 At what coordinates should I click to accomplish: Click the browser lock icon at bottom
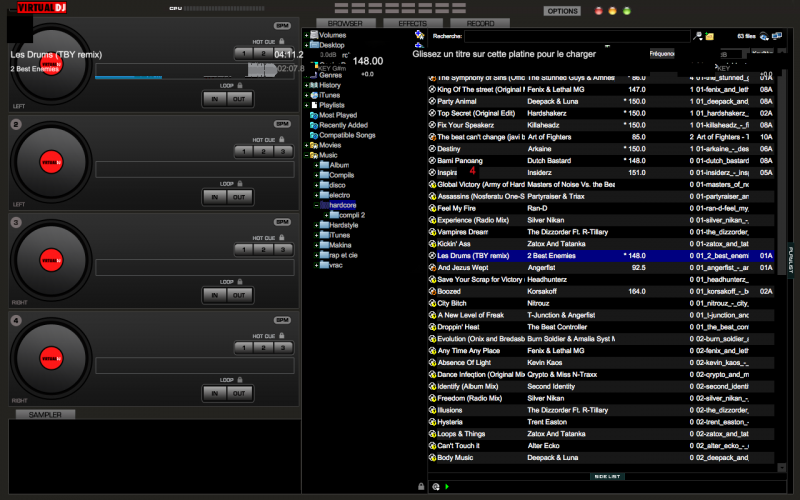point(421,486)
